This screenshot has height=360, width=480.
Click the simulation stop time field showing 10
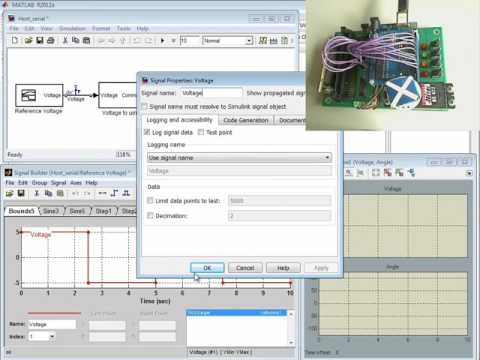click(x=189, y=41)
